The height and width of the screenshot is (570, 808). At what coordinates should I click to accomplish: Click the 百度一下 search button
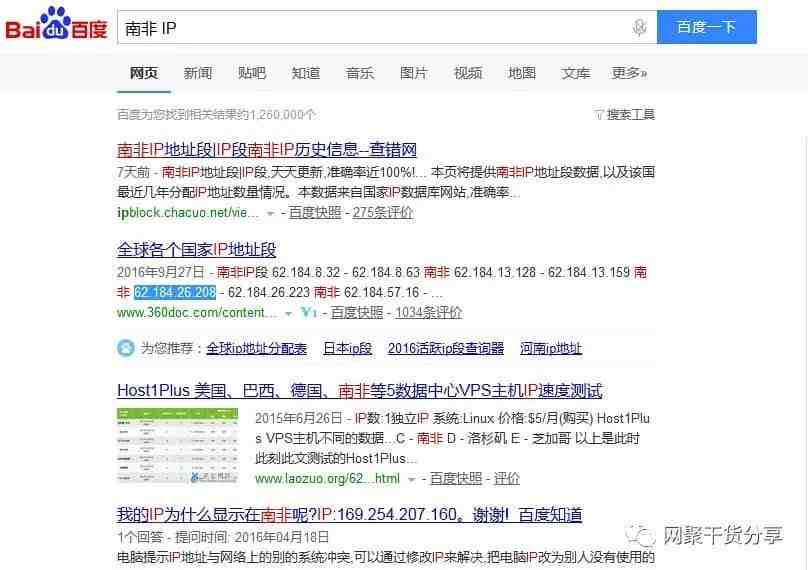[706, 27]
